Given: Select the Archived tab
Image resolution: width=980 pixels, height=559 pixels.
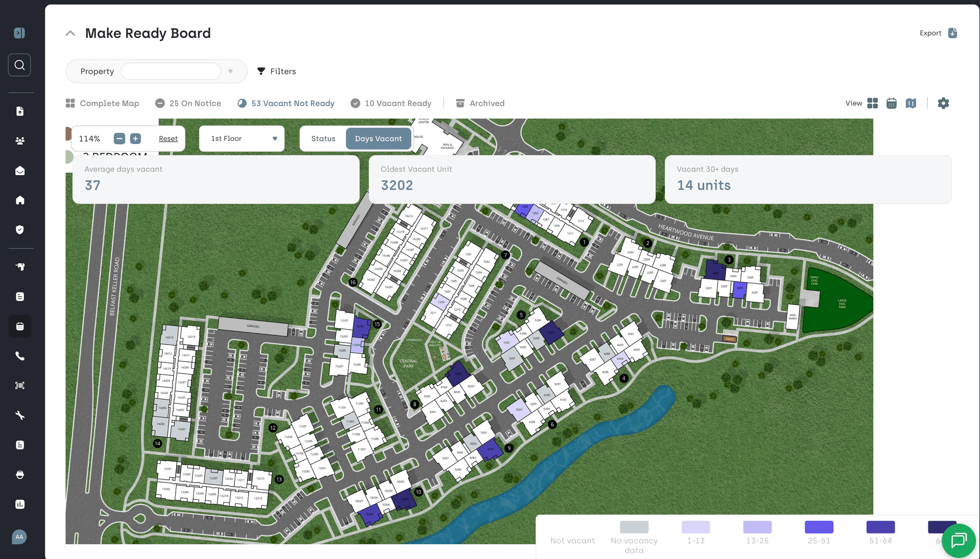Looking at the screenshot, I should 480,103.
